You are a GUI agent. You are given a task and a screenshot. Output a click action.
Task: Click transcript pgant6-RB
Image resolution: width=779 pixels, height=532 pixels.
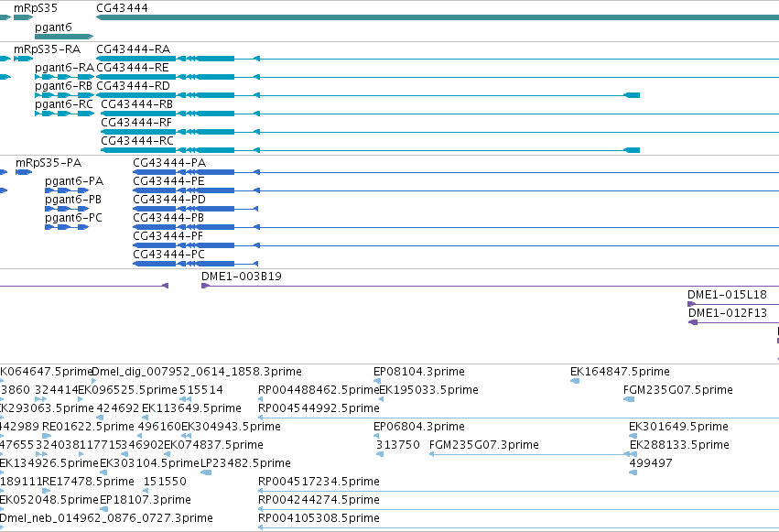coord(63,86)
